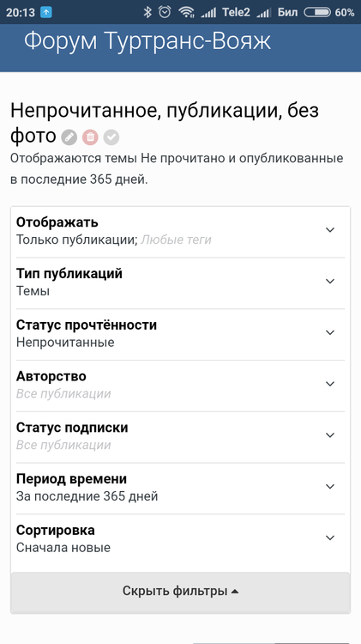Viewport: 361px width, 644px height.
Task: Click the pencil edit icon beside stream title
Action: [x=69, y=137]
